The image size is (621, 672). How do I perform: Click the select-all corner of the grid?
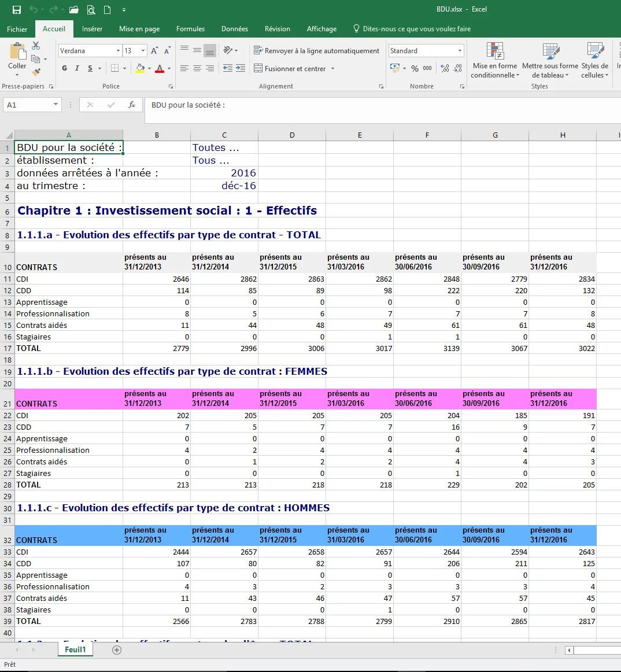point(8,135)
